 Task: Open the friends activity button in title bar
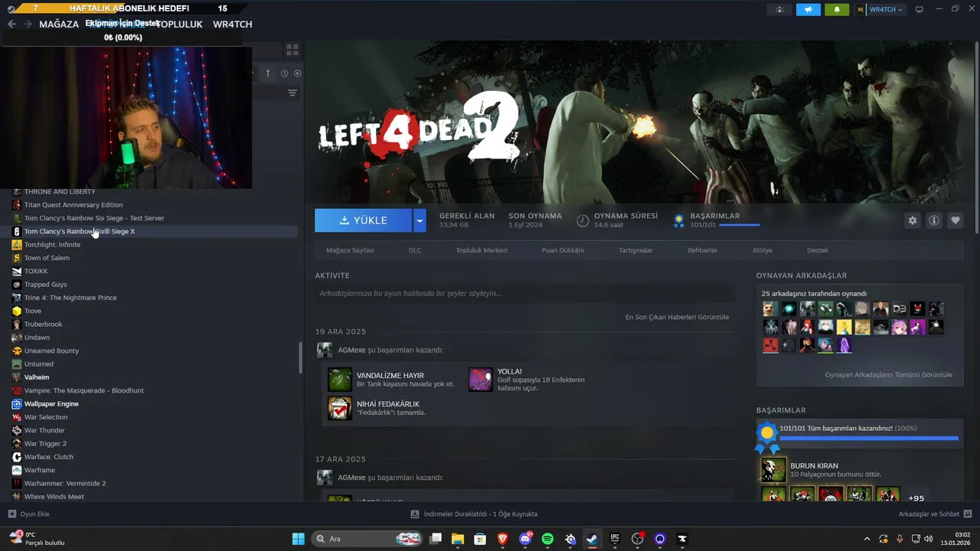click(779, 9)
